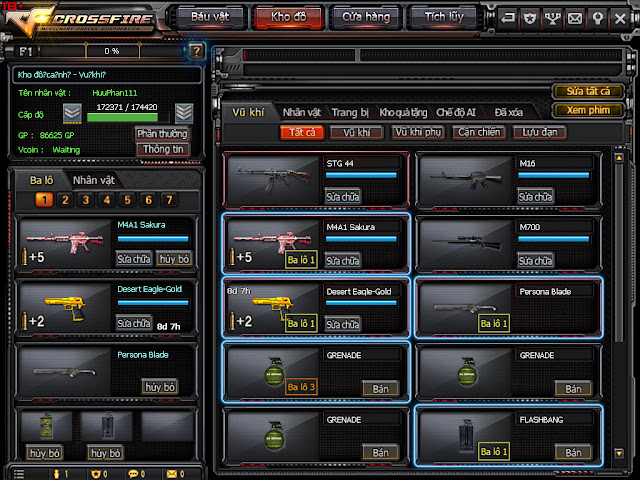640x480 pixels.
Task: Switch to the Ba lô panel tab
Action: 41,180
